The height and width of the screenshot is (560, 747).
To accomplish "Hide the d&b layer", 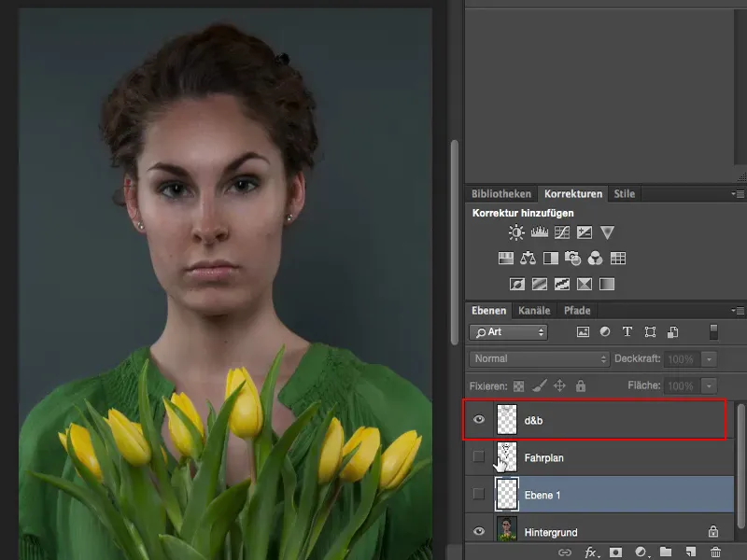I will (479, 419).
